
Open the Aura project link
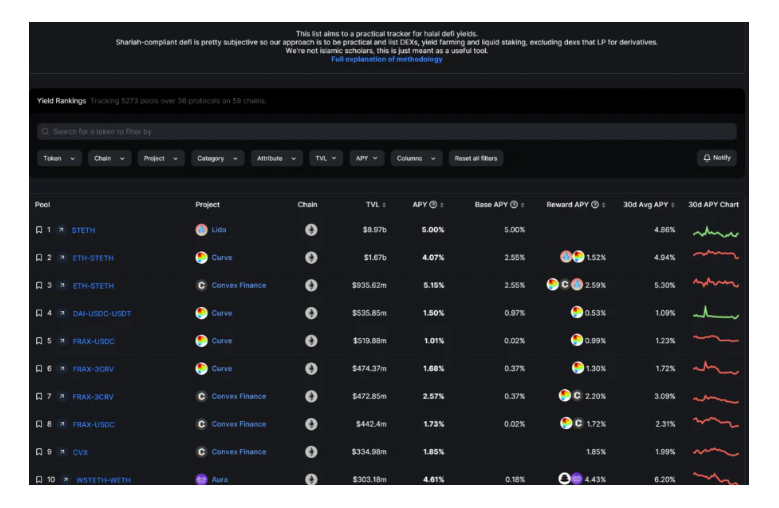(x=220, y=480)
